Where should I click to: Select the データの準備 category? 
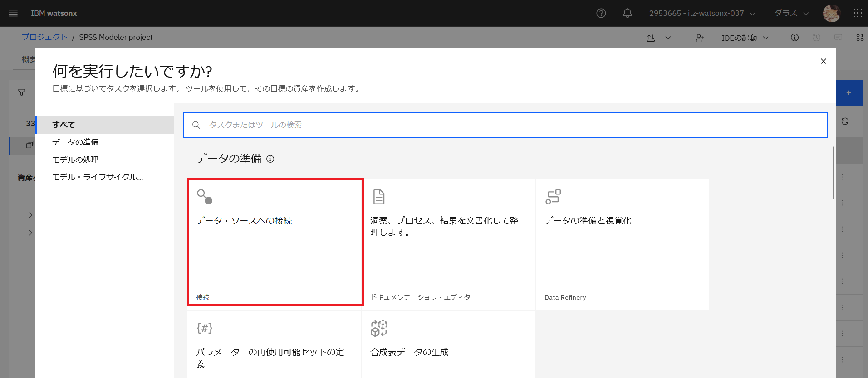coord(105,142)
